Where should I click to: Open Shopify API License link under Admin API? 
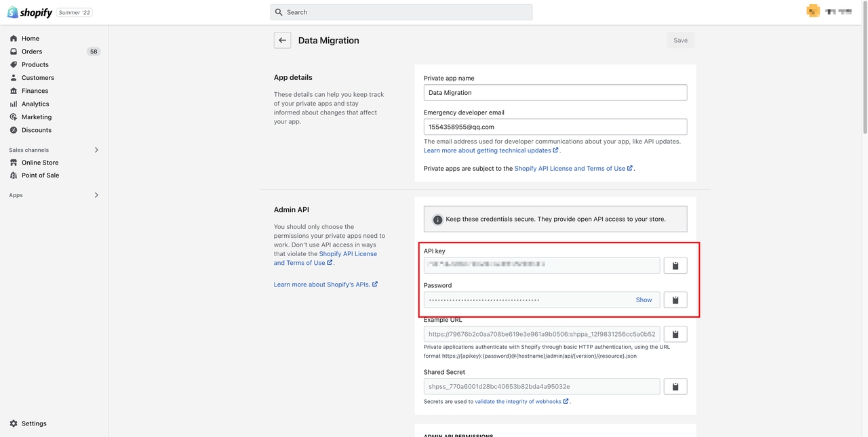(x=325, y=258)
